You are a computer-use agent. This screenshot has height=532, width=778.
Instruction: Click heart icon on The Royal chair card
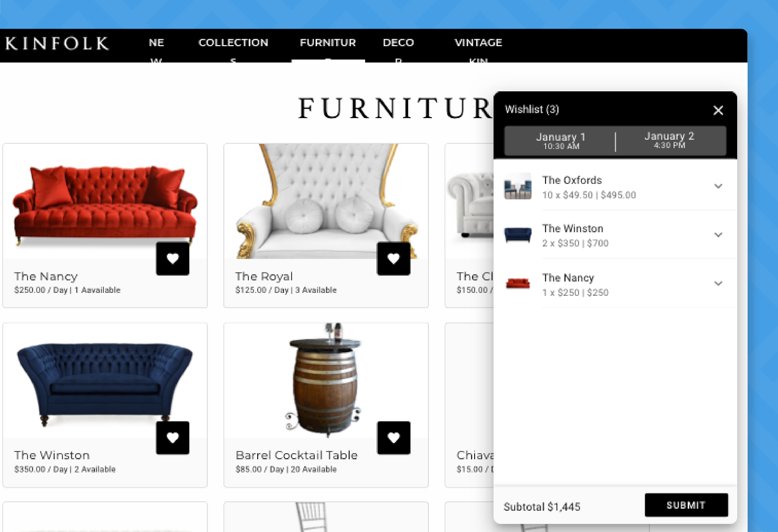coord(393,258)
